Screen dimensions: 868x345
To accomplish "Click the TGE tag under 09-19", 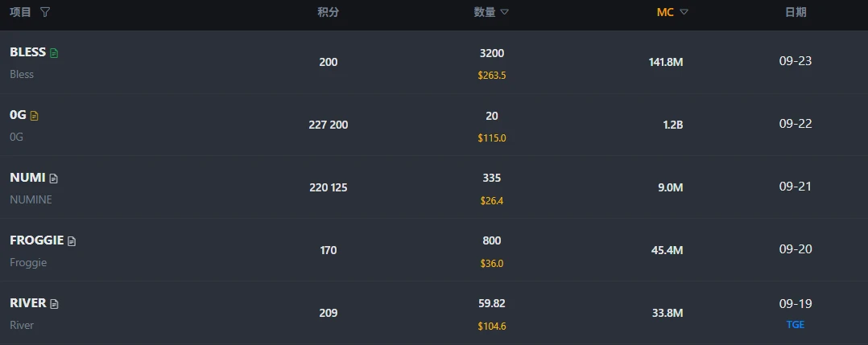I will (x=796, y=325).
